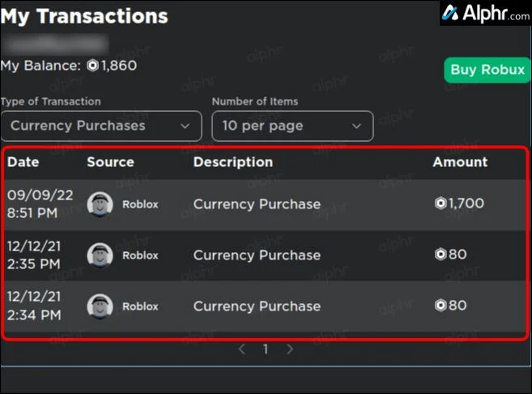The height and width of the screenshot is (394, 532).
Task: Go to the previous page arrow
Action: [x=241, y=350]
